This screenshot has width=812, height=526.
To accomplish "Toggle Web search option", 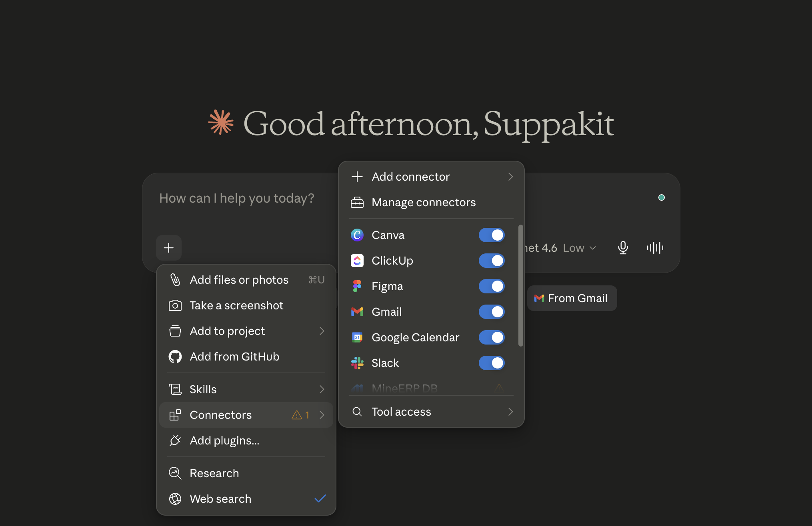I will (x=246, y=499).
